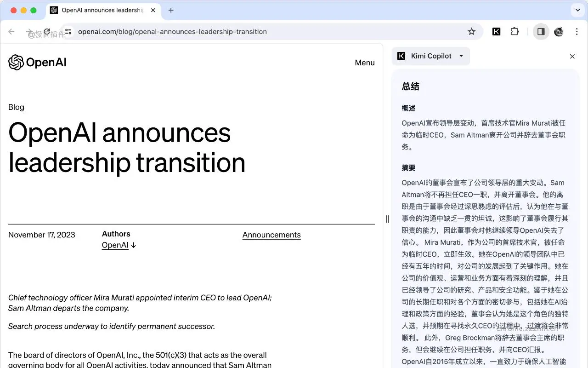Toggle the browser side panel icon
Viewport: 588px width, 368px height.
tap(541, 32)
